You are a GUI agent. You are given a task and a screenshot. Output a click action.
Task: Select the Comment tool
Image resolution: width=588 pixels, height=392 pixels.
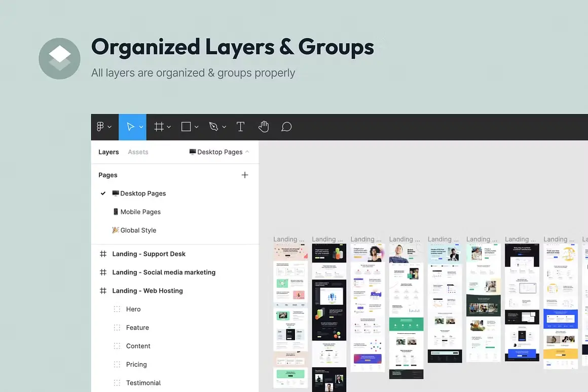(286, 127)
